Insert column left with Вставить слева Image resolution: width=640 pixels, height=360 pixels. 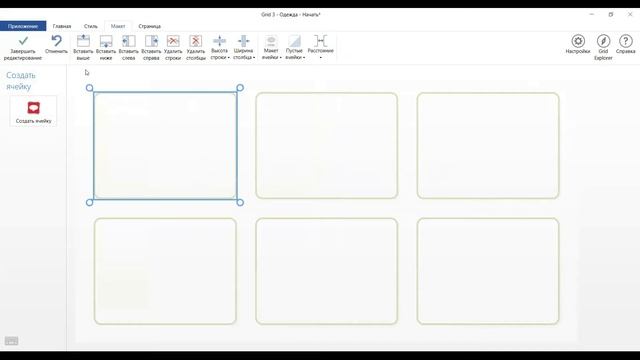(129, 47)
